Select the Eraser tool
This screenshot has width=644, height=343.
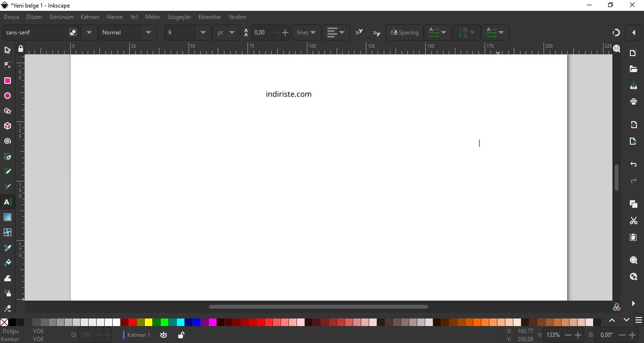point(8,308)
